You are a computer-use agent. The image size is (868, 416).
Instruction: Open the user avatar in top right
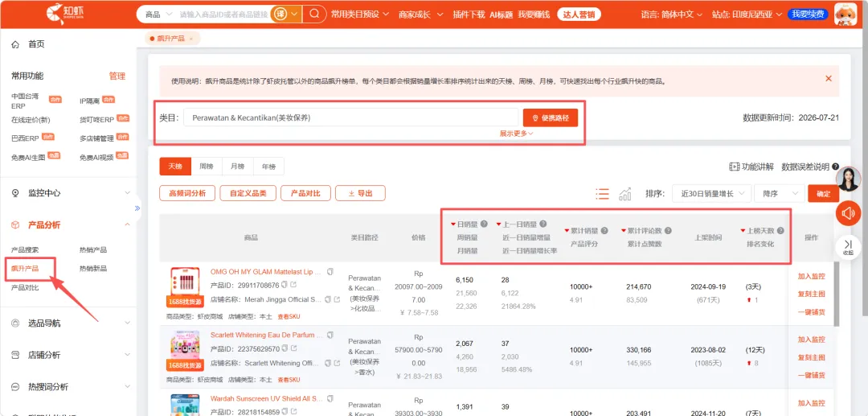click(845, 14)
